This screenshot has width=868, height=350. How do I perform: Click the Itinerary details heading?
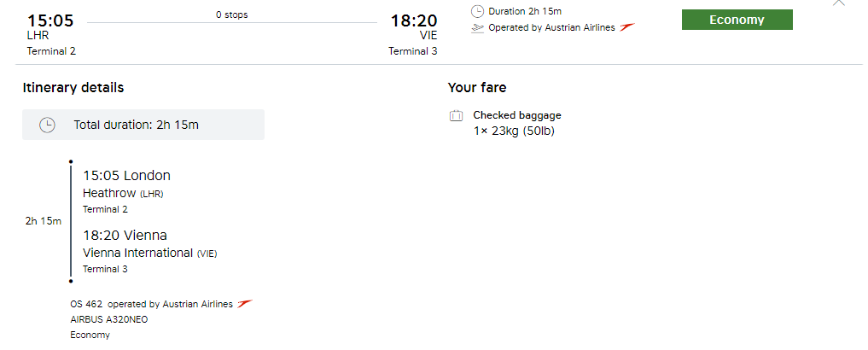click(x=73, y=88)
